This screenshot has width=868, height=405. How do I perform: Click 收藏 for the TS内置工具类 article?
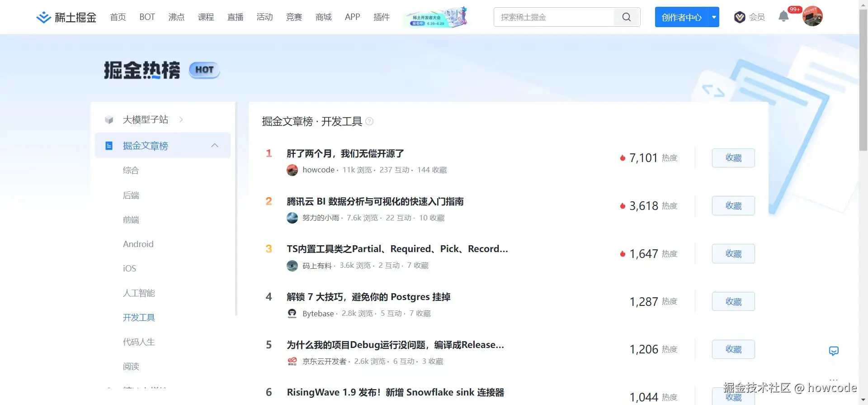tap(733, 254)
